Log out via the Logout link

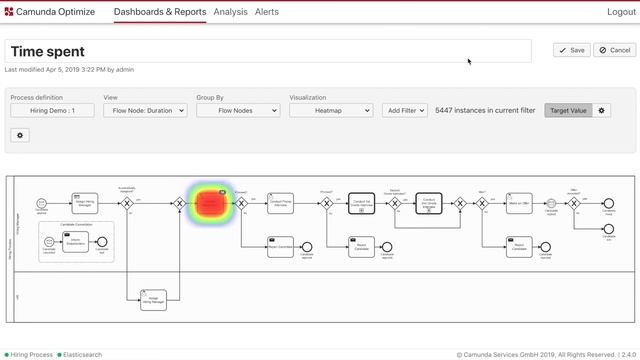coord(621,12)
